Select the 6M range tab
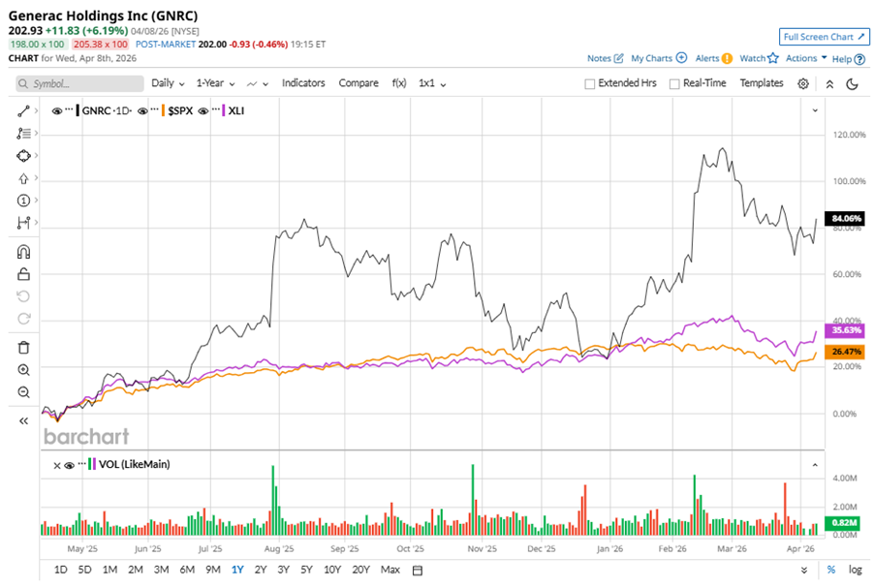The height and width of the screenshot is (588, 874). (x=187, y=570)
